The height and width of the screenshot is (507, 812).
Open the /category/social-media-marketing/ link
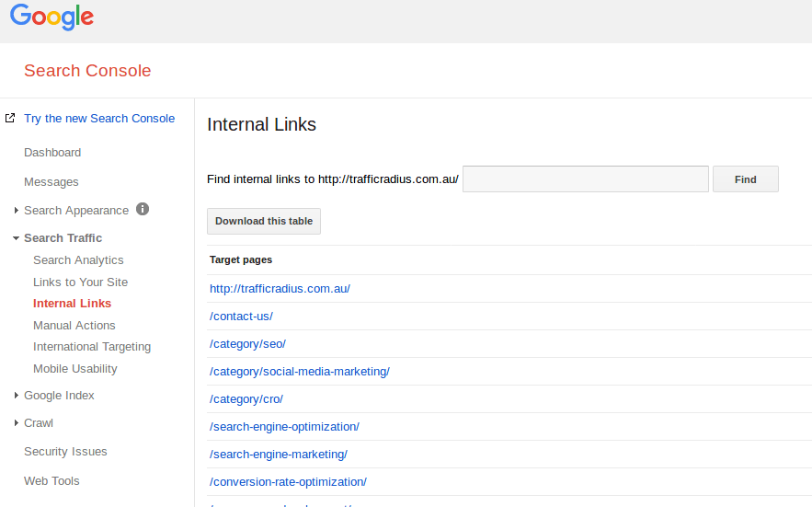[x=299, y=372]
